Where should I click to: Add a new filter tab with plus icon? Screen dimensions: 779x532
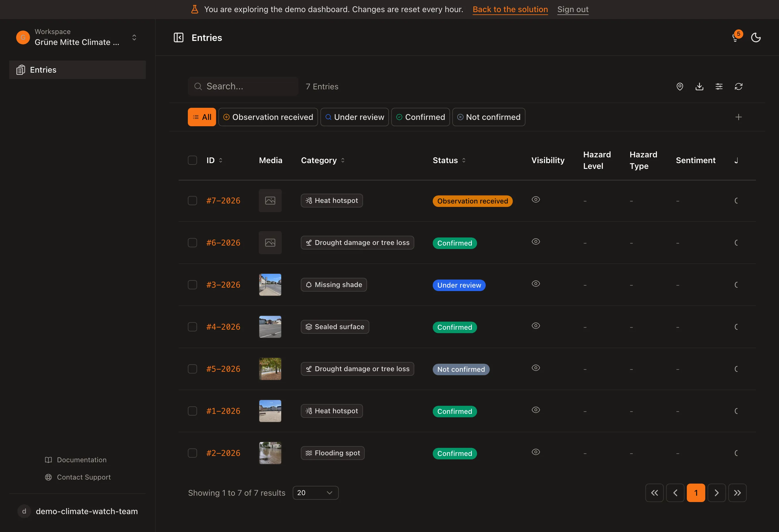[738, 117]
